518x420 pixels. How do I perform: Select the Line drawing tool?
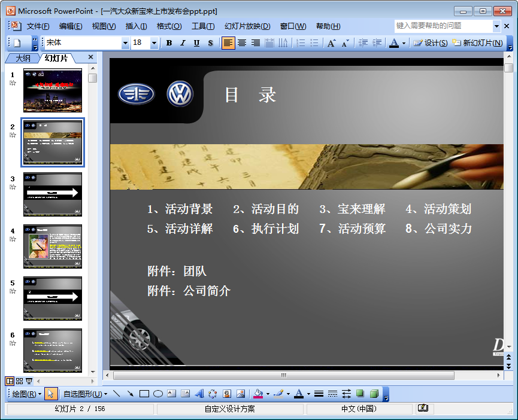click(117, 394)
